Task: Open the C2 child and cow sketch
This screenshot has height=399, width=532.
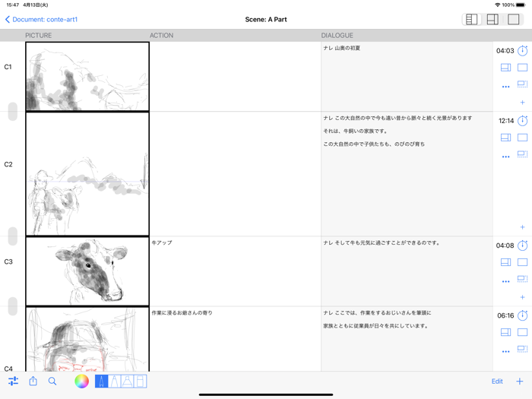Action: tap(87, 174)
